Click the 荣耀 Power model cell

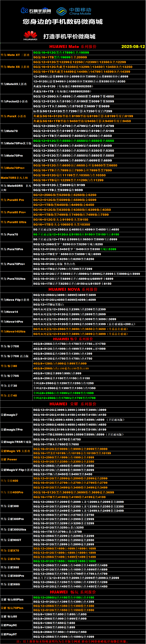point(16,459)
